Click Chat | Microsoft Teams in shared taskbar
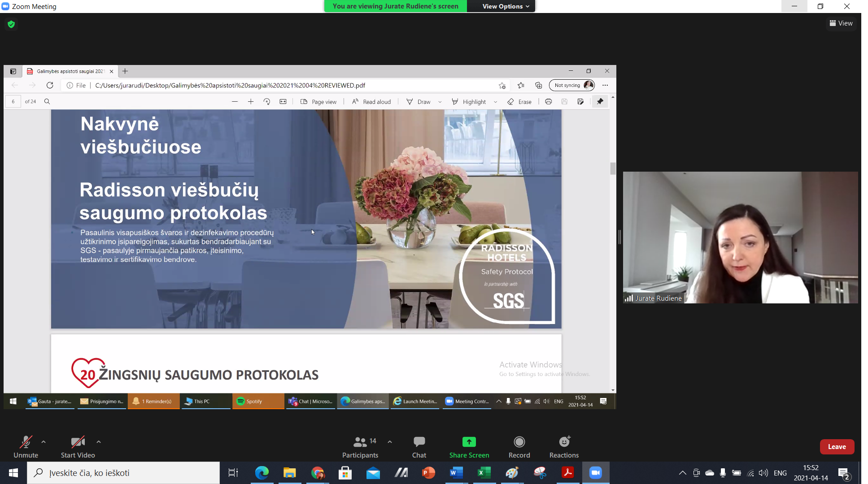The width and height of the screenshot is (868, 484). tap(311, 402)
